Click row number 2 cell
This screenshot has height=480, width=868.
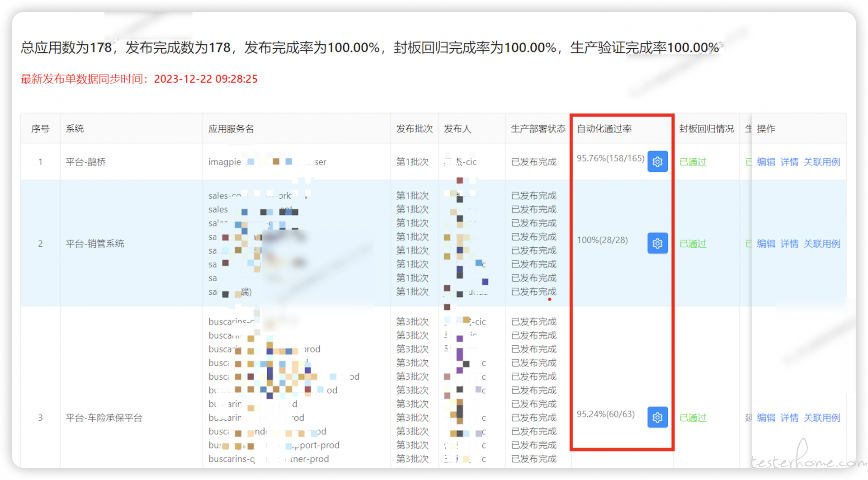tap(40, 244)
